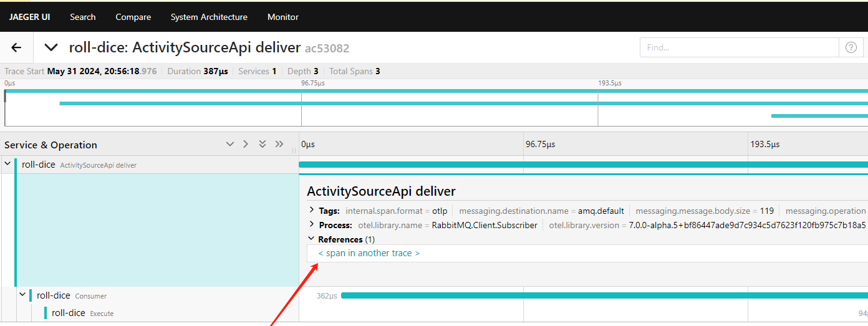Click the JAEGER UI logo

tap(29, 17)
